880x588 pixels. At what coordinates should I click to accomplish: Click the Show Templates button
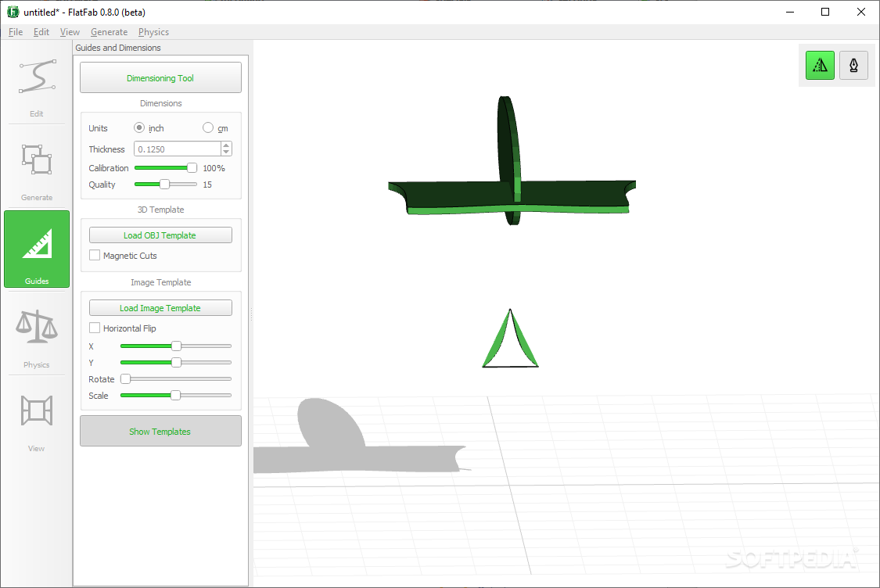[160, 431]
